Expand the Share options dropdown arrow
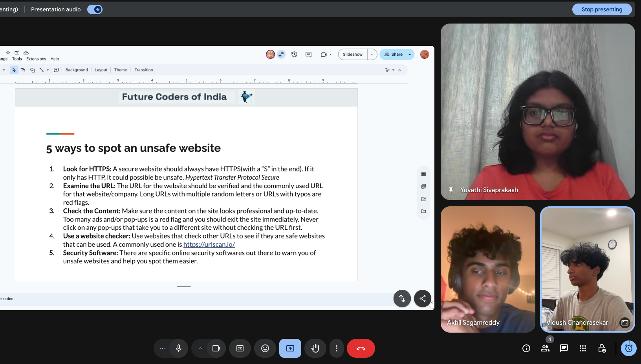 click(x=410, y=55)
